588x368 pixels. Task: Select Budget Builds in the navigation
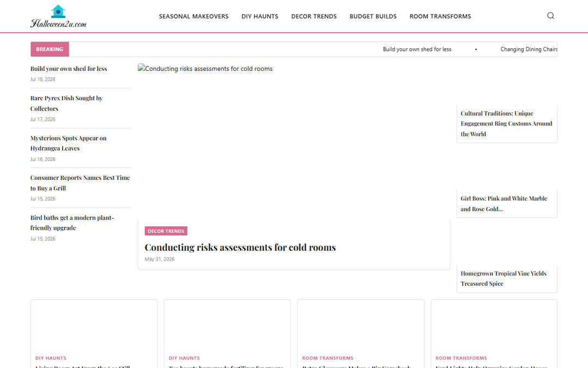click(x=373, y=16)
